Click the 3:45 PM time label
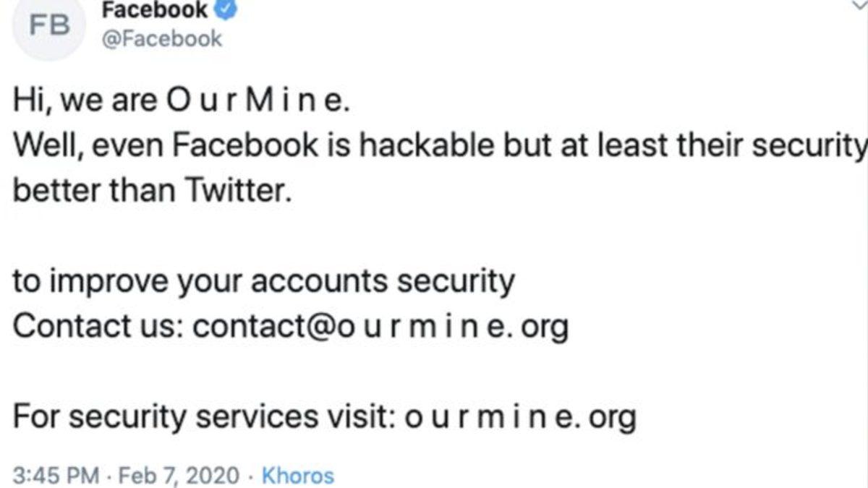This screenshot has width=868, height=488. (54, 476)
